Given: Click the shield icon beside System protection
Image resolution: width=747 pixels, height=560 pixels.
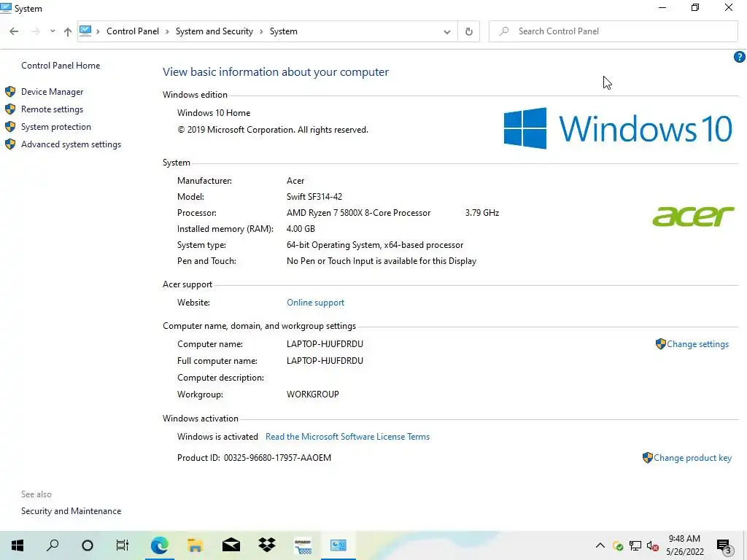Looking at the screenshot, I should coord(10,127).
